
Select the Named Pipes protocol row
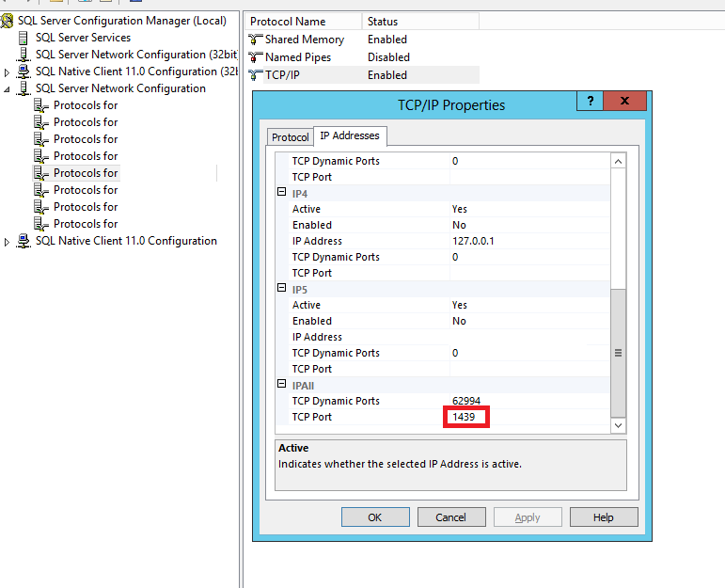(x=363, y=57)
